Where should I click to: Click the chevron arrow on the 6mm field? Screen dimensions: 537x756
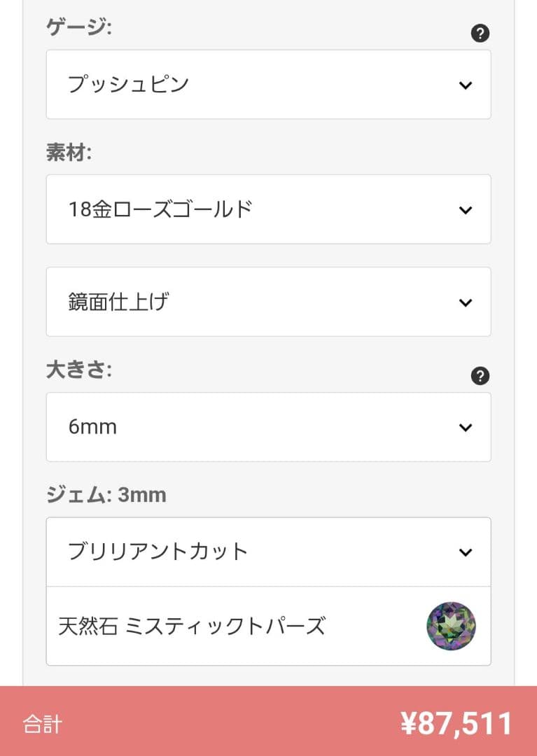pos(466,427)
